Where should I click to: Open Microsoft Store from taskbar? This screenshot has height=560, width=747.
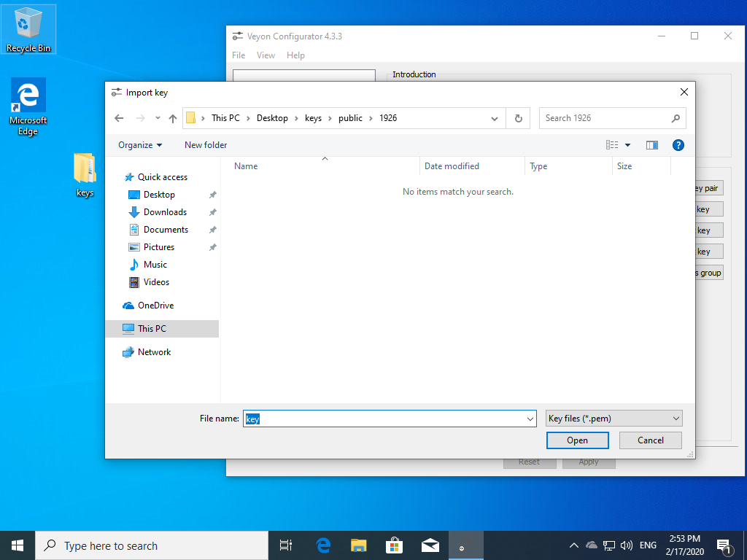395,545
